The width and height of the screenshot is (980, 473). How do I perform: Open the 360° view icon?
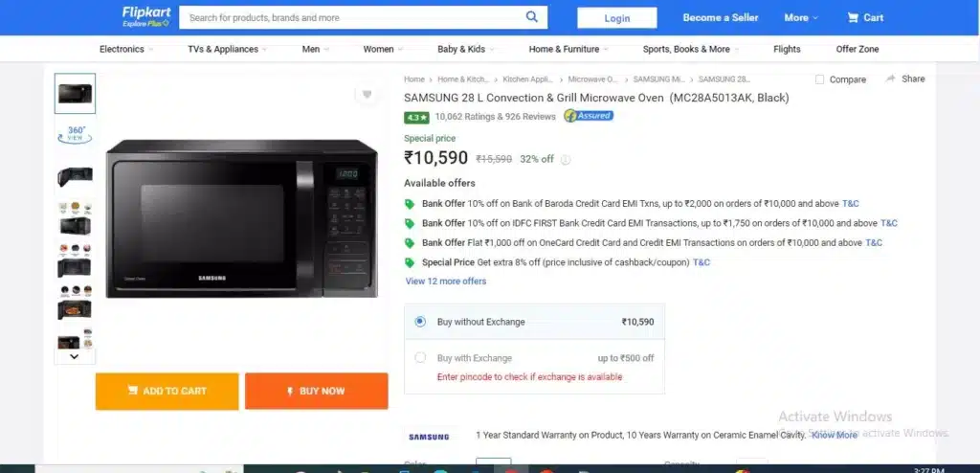click(x=75, y=134)
